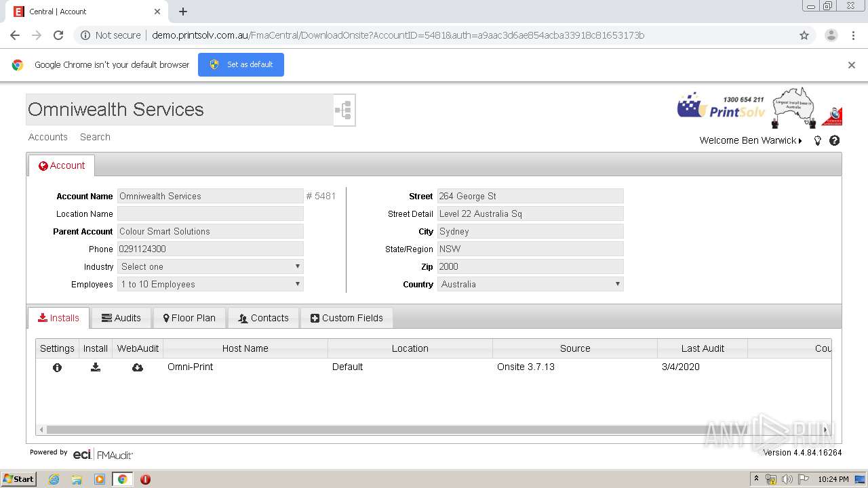Open a new browser tab
Screen dimensions: 868x488
[x=183, y=12]
